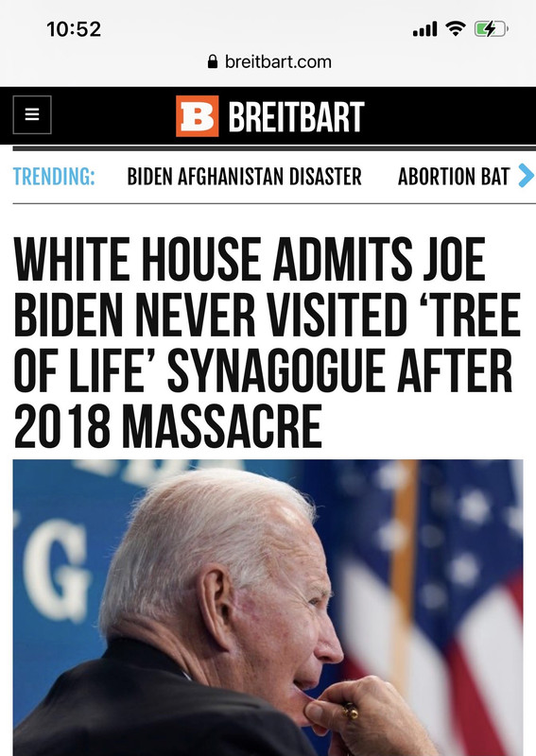Screen dimensions: 536x756
Task: Open Abortion Bat trending topic
Action: click(x=454, y=177)
